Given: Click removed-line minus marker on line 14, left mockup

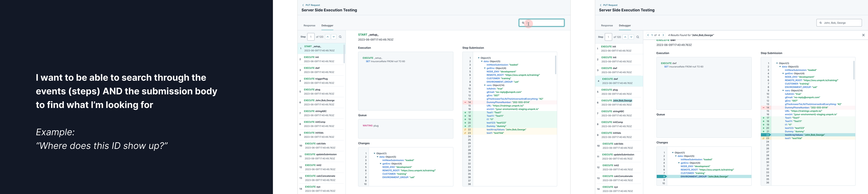Looking at the screenshot, I should click(465, 102).
